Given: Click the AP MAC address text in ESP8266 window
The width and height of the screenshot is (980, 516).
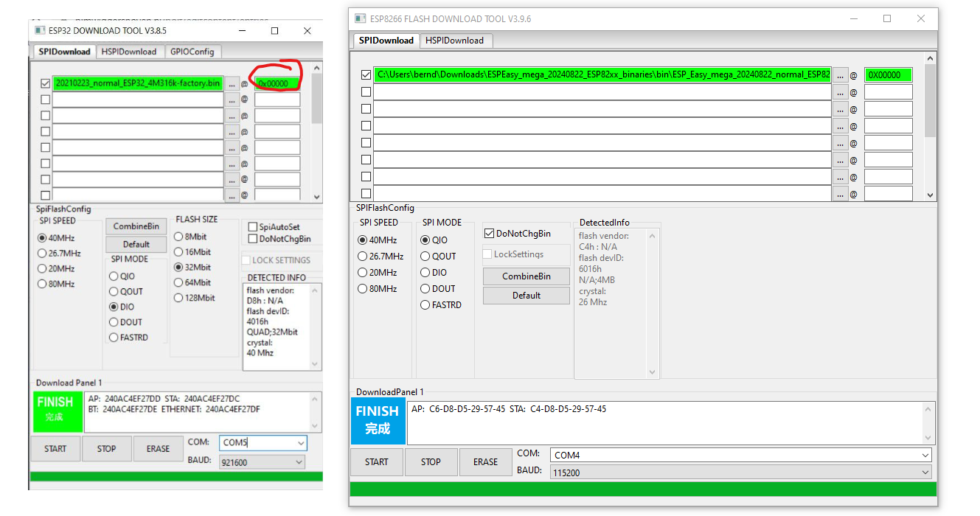Looking at the screenshot, I should pyautogui.click(x=458, y=409).
